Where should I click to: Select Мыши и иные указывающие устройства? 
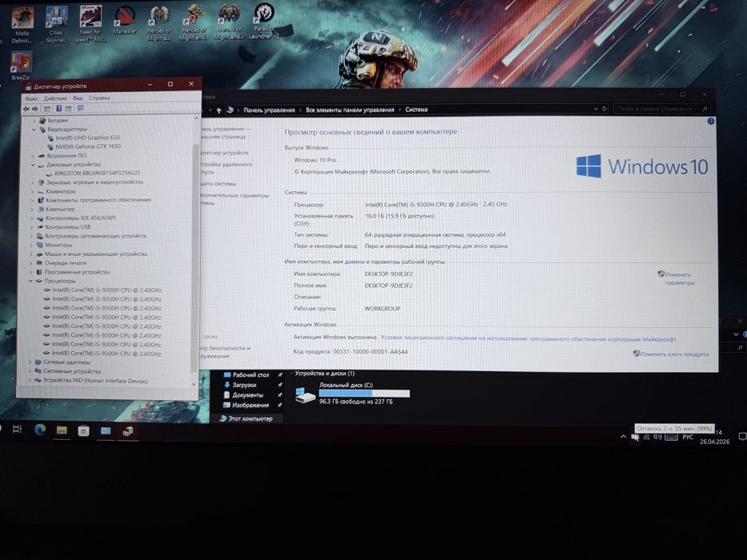pos(91,254)
